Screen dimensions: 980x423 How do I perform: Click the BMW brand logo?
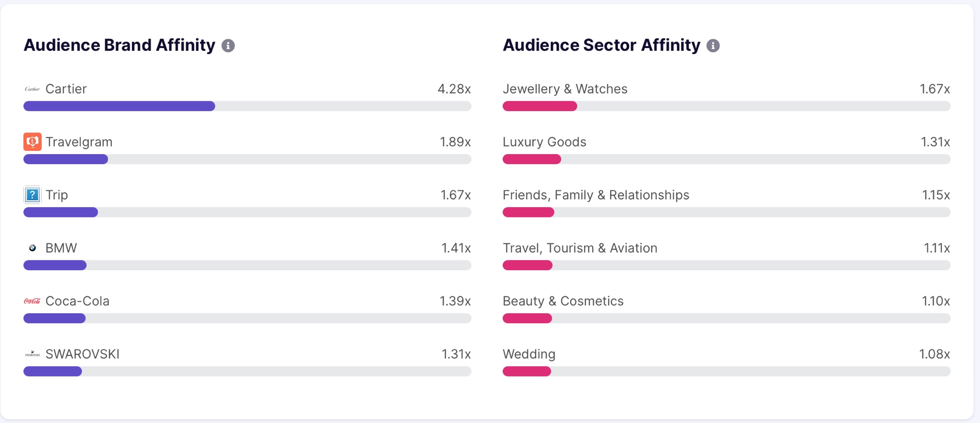tap(32, 248)
